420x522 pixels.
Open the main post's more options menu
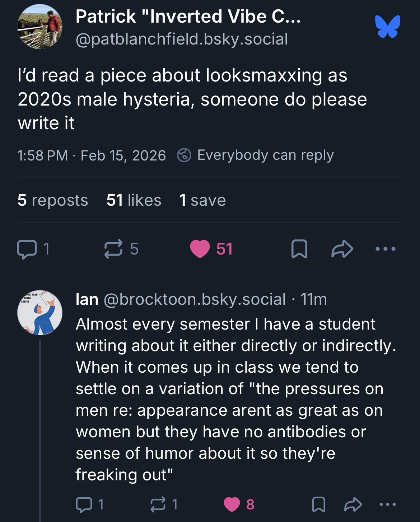click(385, 249)
